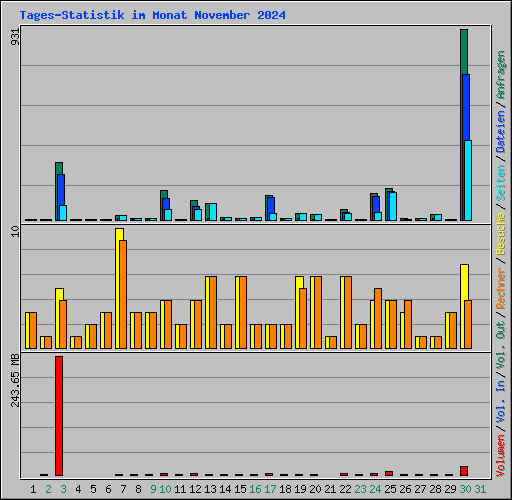Viewport: 512px width, 500px height.
Task: Click the green weekend day label "9"
Action: pyautogui.click(x=153, y=489)
